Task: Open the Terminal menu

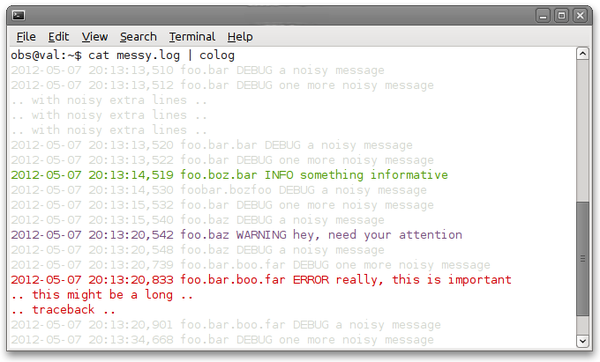Action: pyautogui.click(x=192, y=37)
